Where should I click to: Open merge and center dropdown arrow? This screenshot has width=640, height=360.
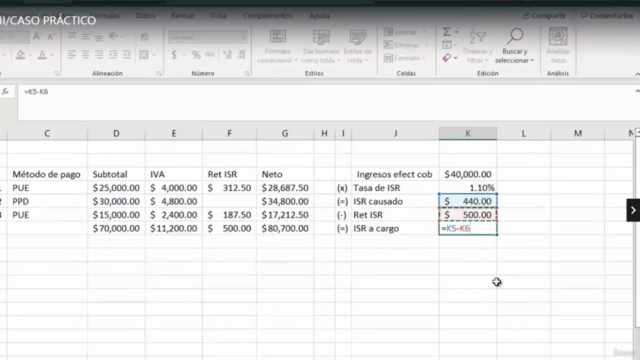[x=154, y=55]
